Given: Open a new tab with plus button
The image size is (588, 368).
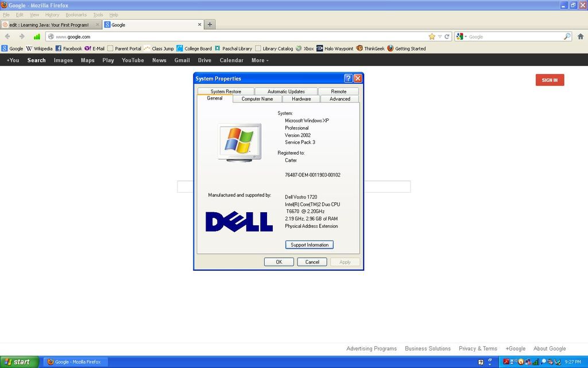Looking at the screenshot, I should coord(210,24).
